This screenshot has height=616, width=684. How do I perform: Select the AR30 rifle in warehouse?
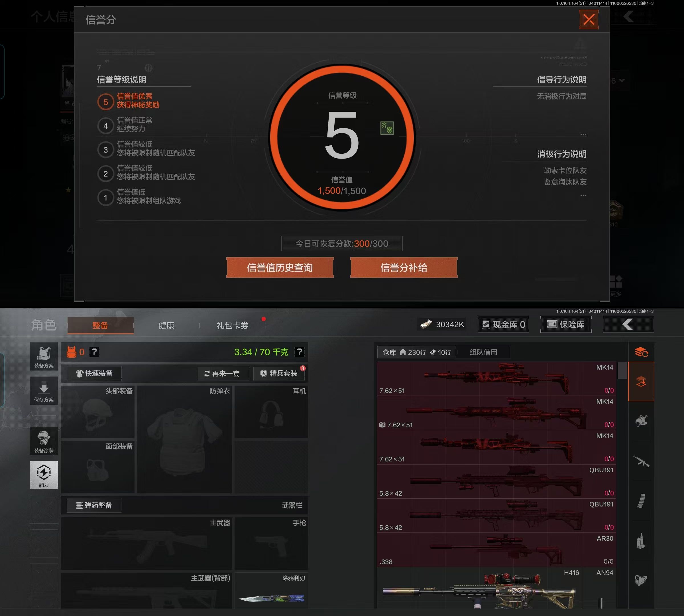pyautogui.click(x=496, y=550)
